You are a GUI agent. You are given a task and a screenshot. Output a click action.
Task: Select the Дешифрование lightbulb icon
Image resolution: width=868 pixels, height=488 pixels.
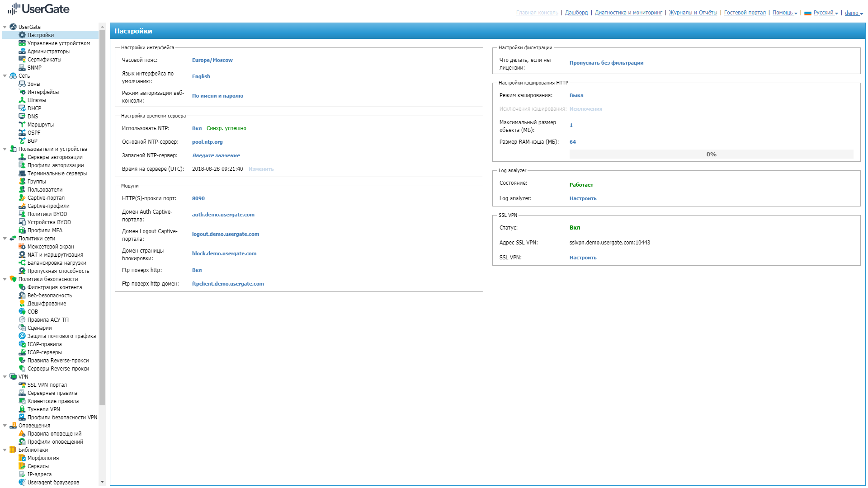click(x=22, y=304)
